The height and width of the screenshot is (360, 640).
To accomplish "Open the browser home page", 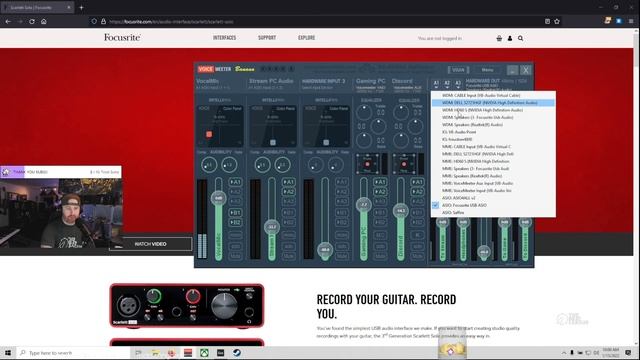I will tap(44, 21).
